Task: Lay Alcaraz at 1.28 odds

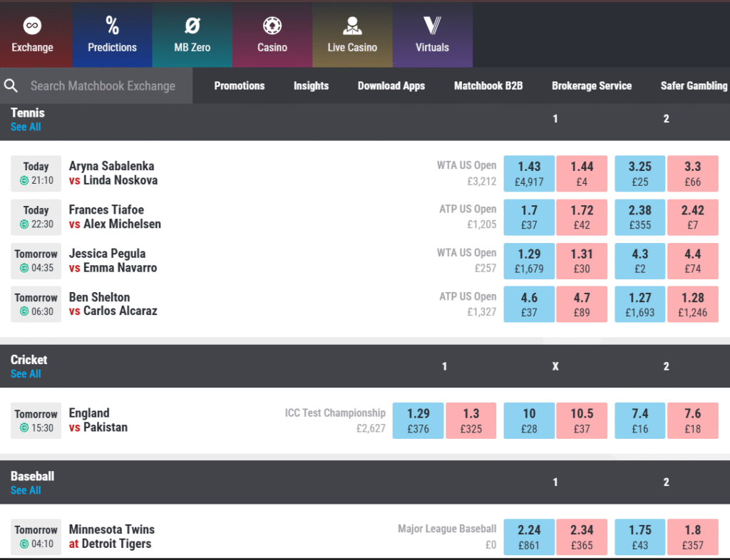Action: pos(692,304)
